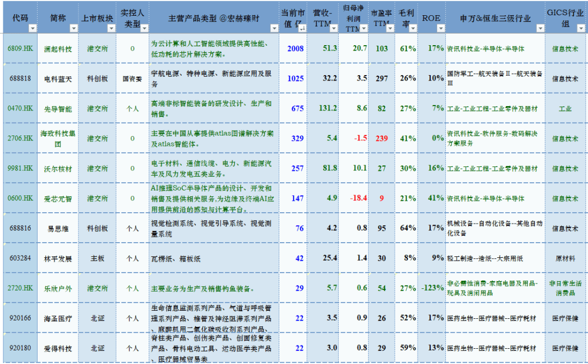588x364 pixels.
Task: Select market value cell showing 2008
Action: [295, 48]
